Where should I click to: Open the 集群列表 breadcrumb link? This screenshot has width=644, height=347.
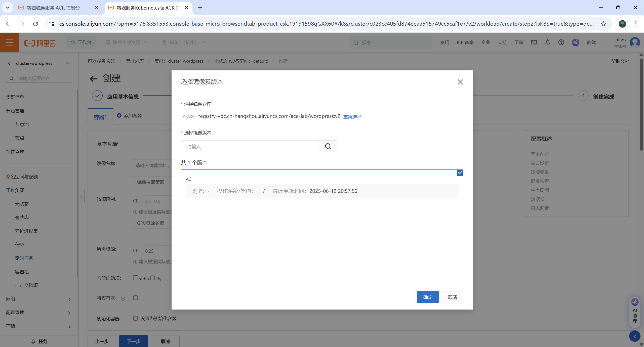click(x=135, y=61)
